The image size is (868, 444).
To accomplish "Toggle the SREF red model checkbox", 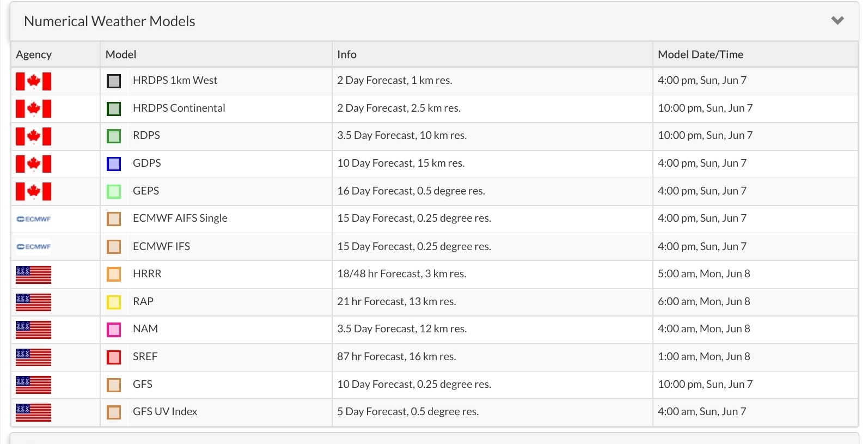I will tap(114, 357).
